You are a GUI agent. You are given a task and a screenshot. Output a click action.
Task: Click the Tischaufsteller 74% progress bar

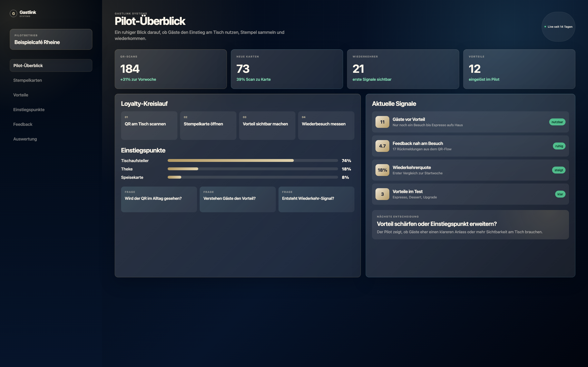point(253,160)
